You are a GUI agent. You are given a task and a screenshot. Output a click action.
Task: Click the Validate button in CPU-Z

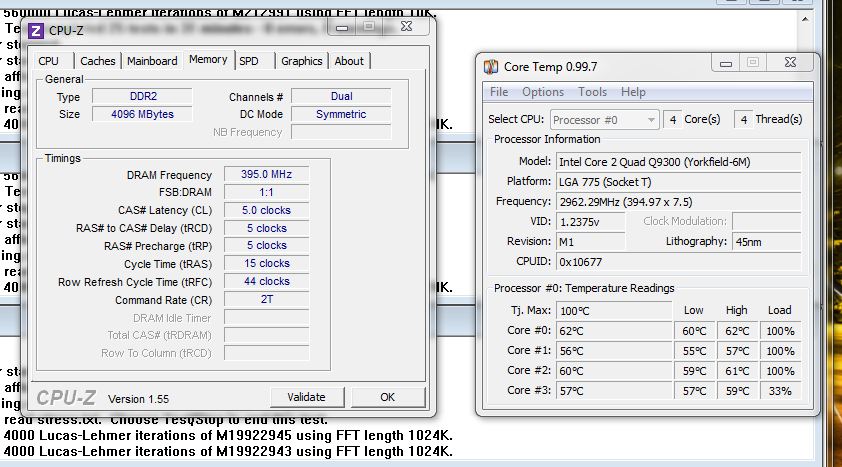pos(306,397)
